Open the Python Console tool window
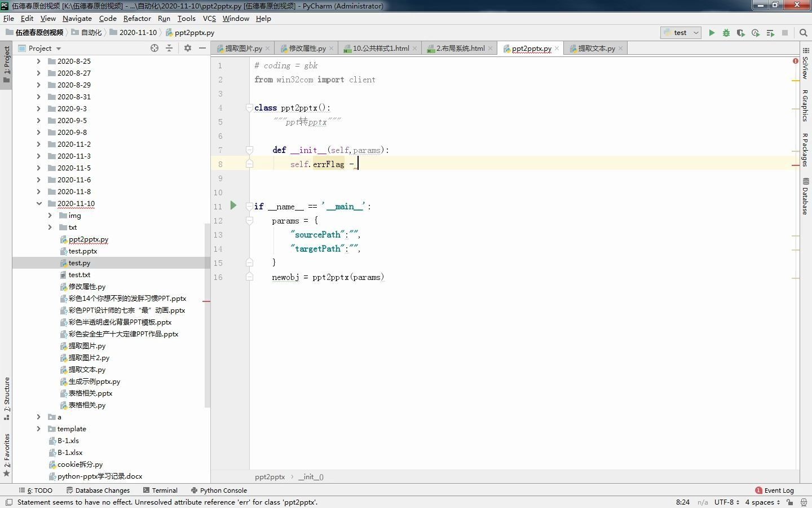This screenshot has width=812, height=508. point(219,490)
